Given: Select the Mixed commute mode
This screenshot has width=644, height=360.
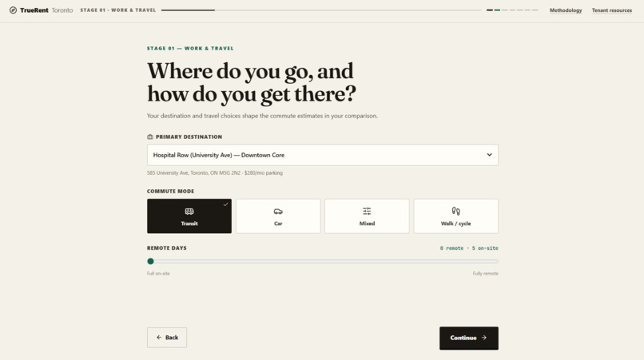Looking at the screenshot, I should (x=367, y=216).
